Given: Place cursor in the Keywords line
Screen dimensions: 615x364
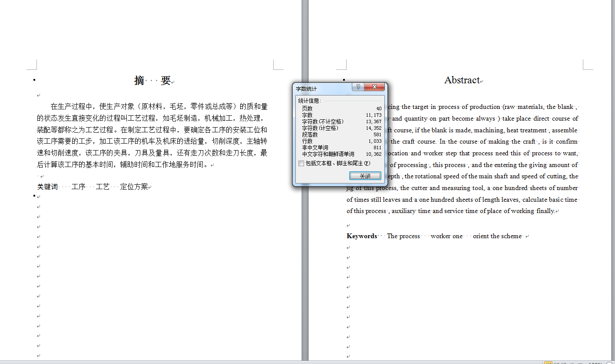Looking at the screenshot, I should point(434,236).
